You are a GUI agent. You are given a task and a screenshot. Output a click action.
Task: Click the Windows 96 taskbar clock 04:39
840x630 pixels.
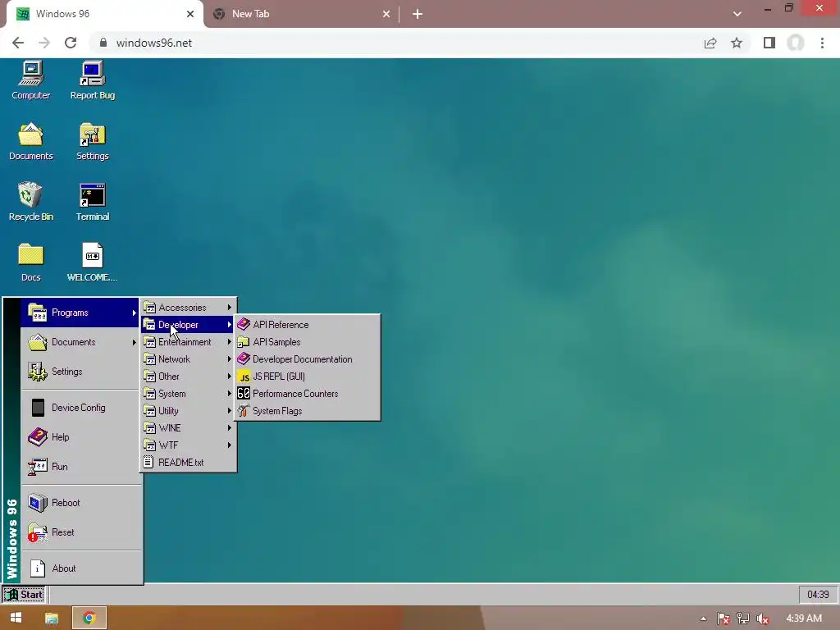818,594
